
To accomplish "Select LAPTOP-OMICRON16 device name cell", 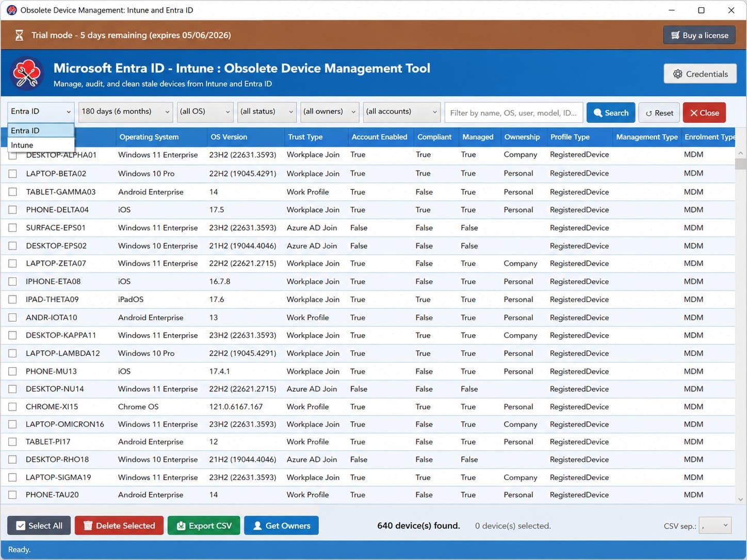I will (65, 424).
